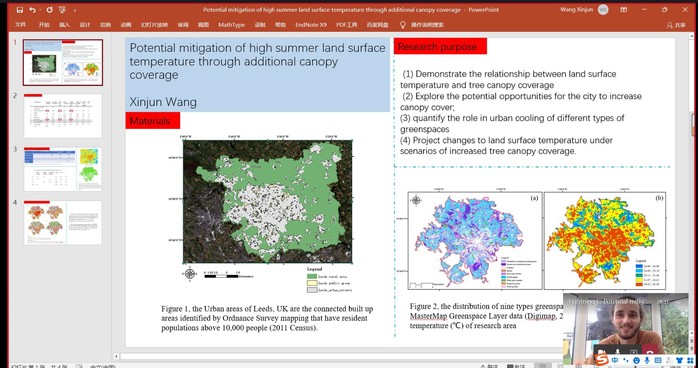The width and height of the screenshot is (698, 368).
Task: Click the Sogou input method S logo
Action: [x=602, y=360]
